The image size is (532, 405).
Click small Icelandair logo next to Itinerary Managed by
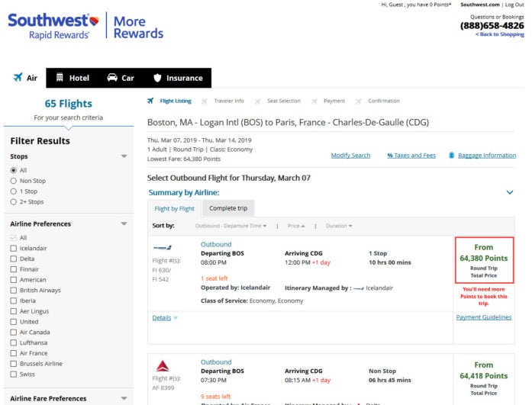click(359, 288)
